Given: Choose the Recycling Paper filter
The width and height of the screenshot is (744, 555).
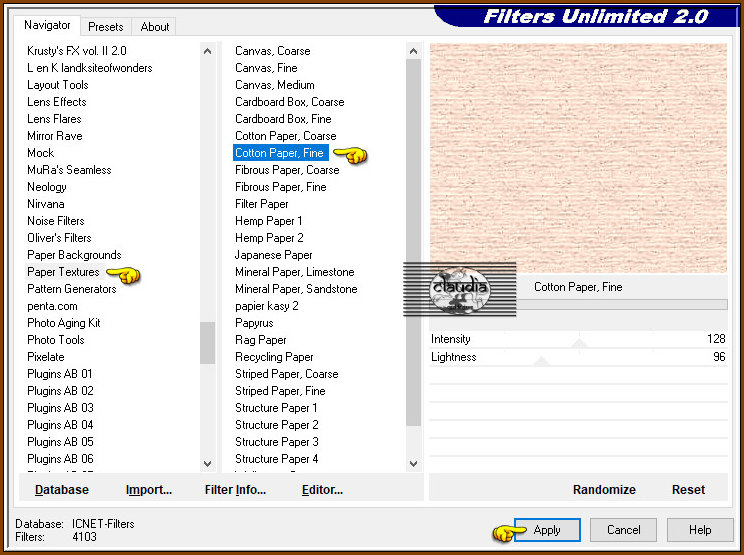Looking at the screenshot, I should click(274, 357).
